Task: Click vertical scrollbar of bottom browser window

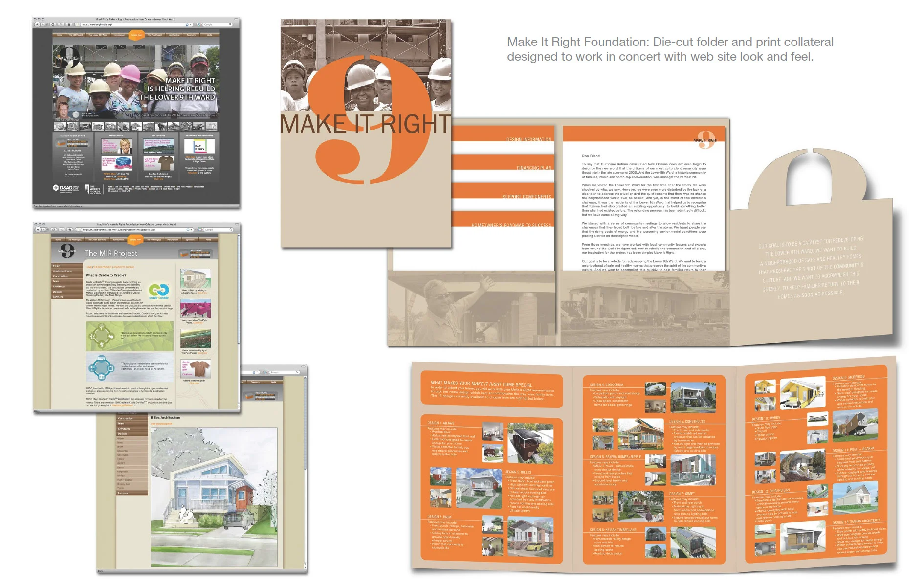Action: point(305,472)
